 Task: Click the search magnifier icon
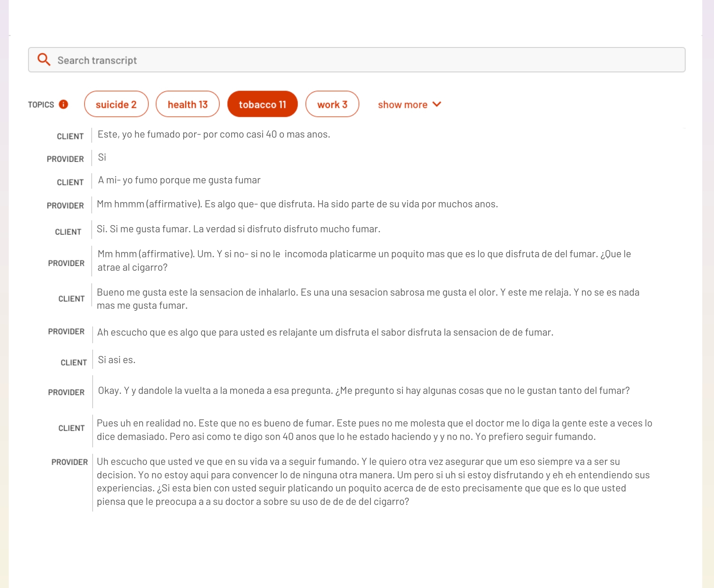tap(44, 59)
